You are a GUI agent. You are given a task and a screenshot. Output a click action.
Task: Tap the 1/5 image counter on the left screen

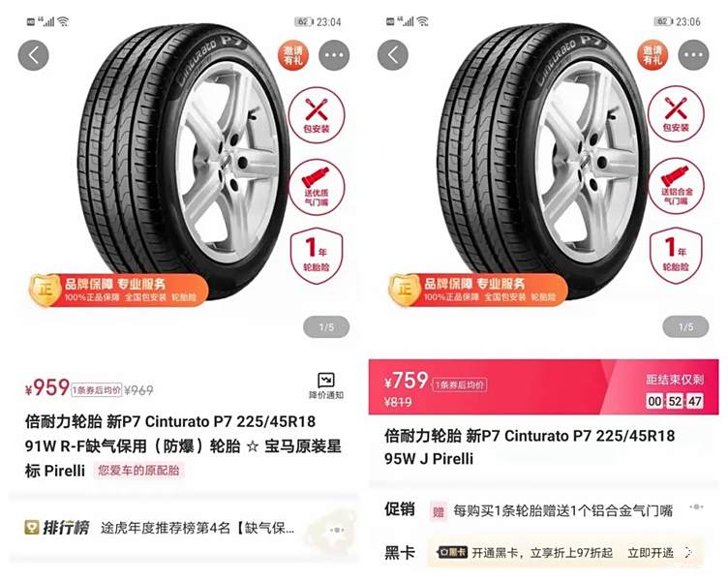[326, 327]
